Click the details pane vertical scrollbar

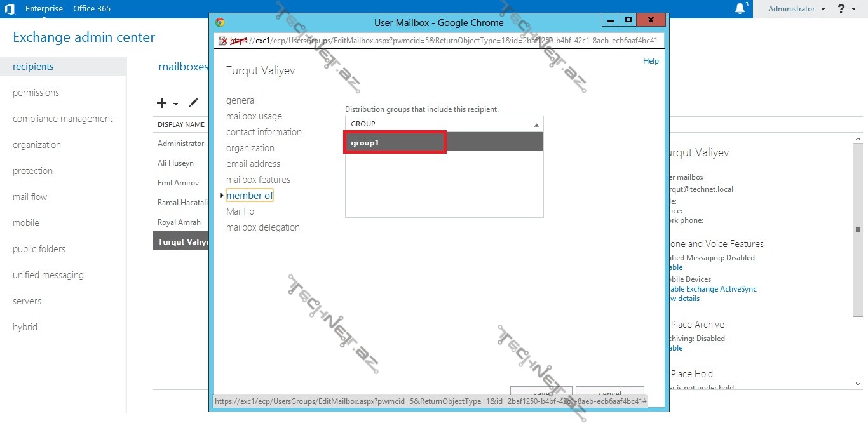(857, 230)
